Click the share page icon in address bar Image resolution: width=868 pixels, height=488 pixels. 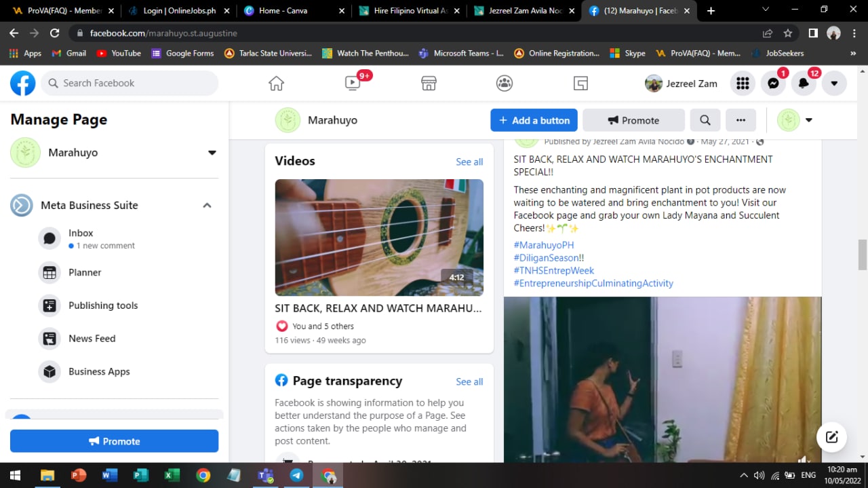pyautogui.click(x=768, y=33)
